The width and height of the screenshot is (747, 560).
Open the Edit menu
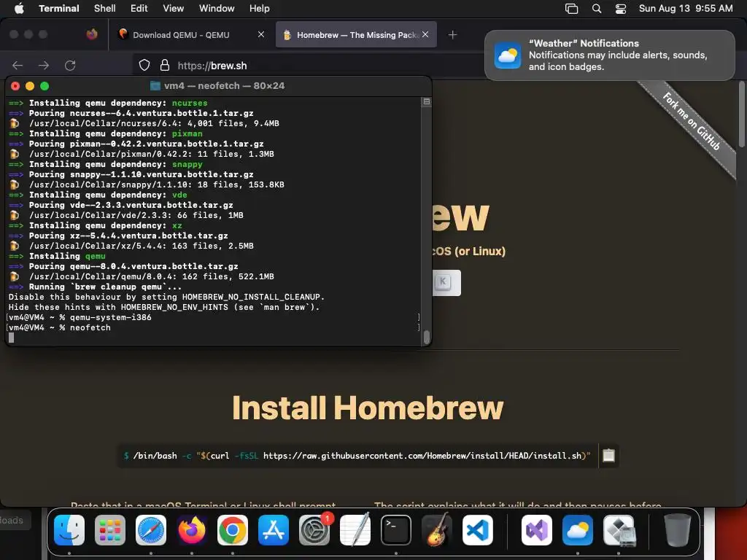coord(139,8)
